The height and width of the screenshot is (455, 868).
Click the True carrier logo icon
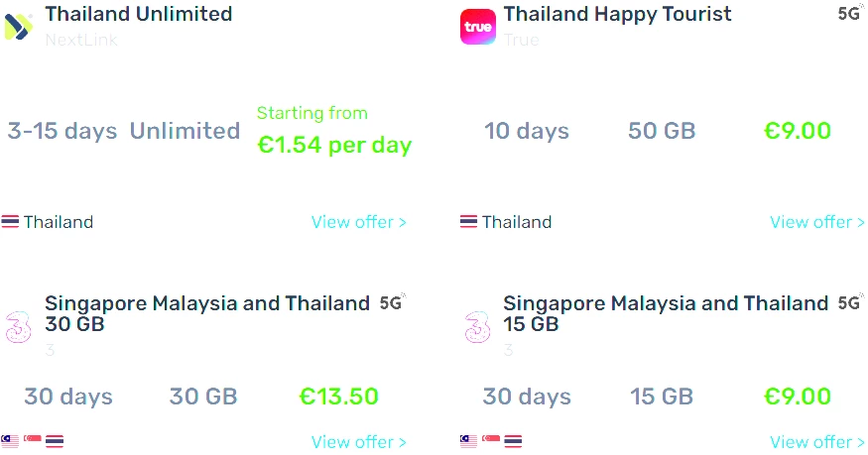tap(477, 26)
